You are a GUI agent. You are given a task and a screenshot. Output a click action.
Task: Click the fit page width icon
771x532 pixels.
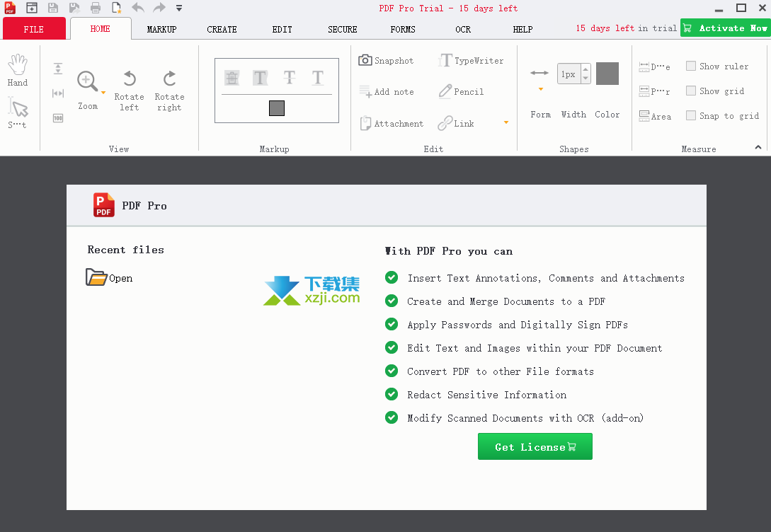[x=58, y=93]
